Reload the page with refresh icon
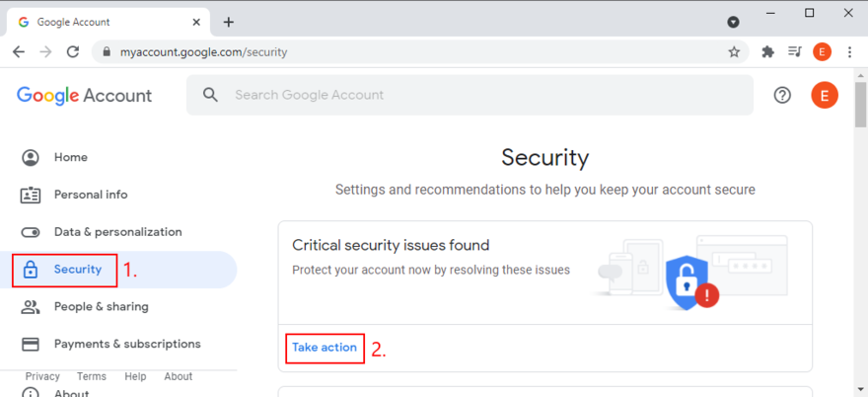Viewport: 868px width, 397px height. (x=72, y=52)
